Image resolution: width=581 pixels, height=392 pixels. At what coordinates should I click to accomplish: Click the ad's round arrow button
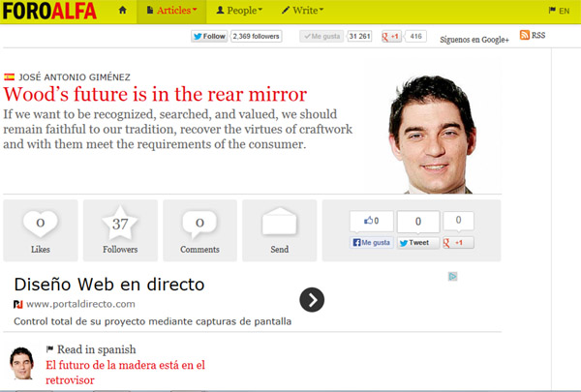(x=312, y=300)
